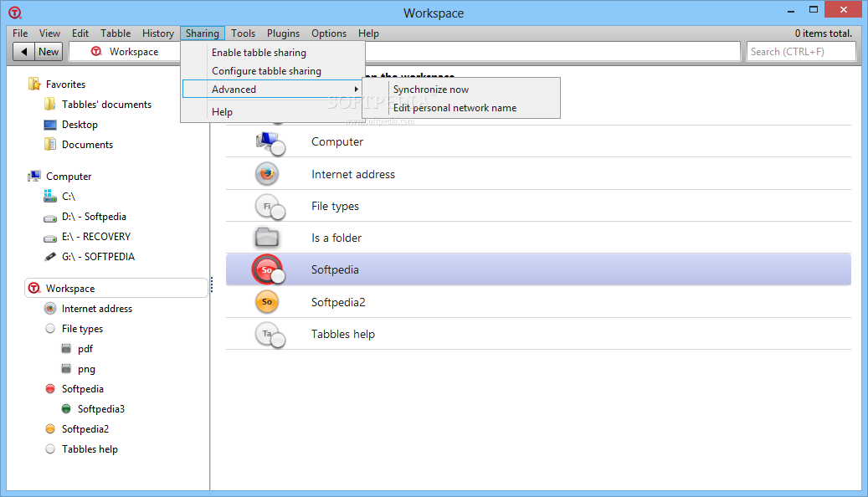
Task: Select the Softpedia row in the main list
Action: pos(538,269)
